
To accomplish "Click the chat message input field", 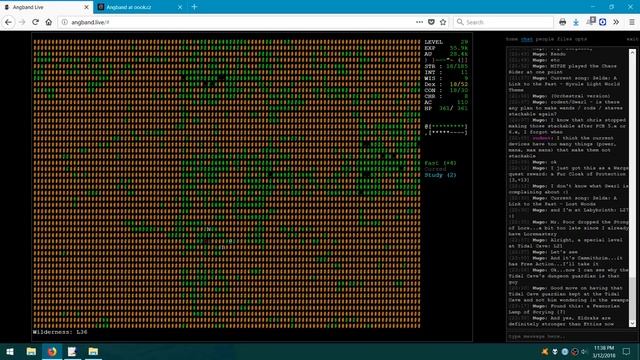I will point(571,336).
